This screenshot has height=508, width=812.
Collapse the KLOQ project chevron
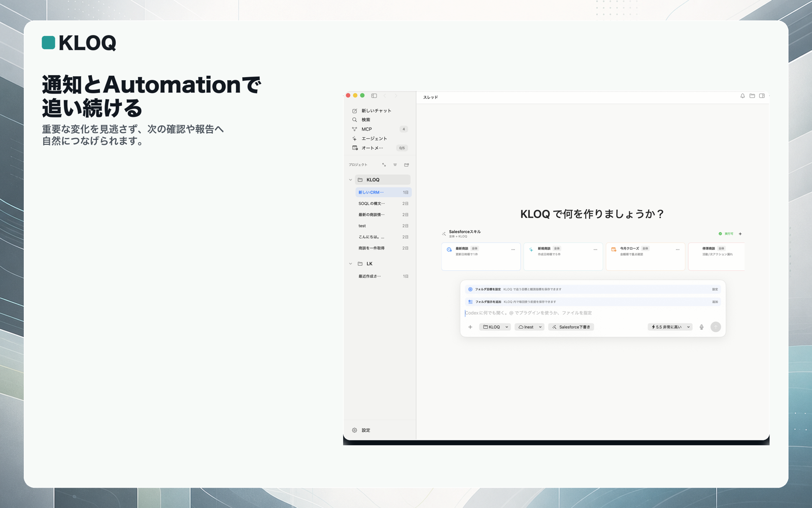[x=351, y=180]
